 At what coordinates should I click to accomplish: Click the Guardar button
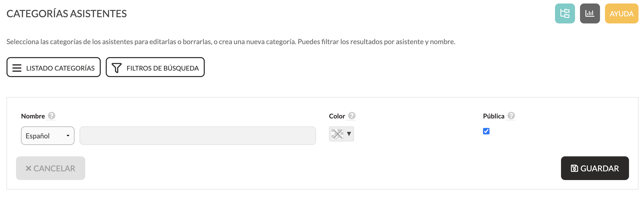(x=595, y=168)
